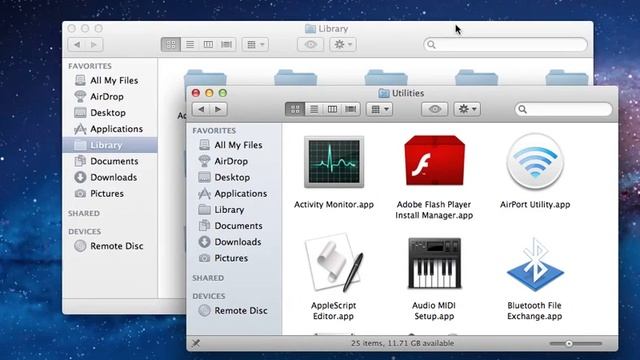Click Quick Look eye button in Library window

[x=311, y=44]
